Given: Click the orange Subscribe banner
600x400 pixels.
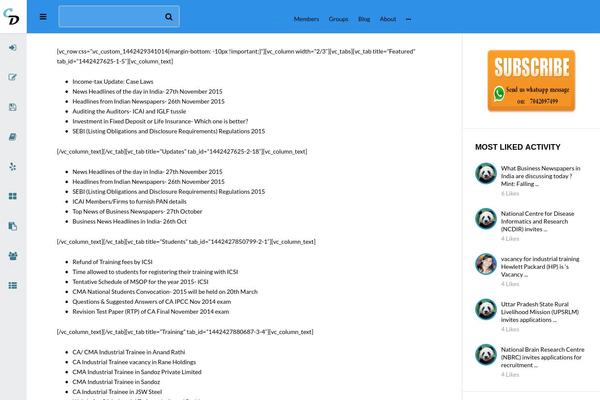Looking at the screenshot, I should pyautogui.click(x=531, y=81).
